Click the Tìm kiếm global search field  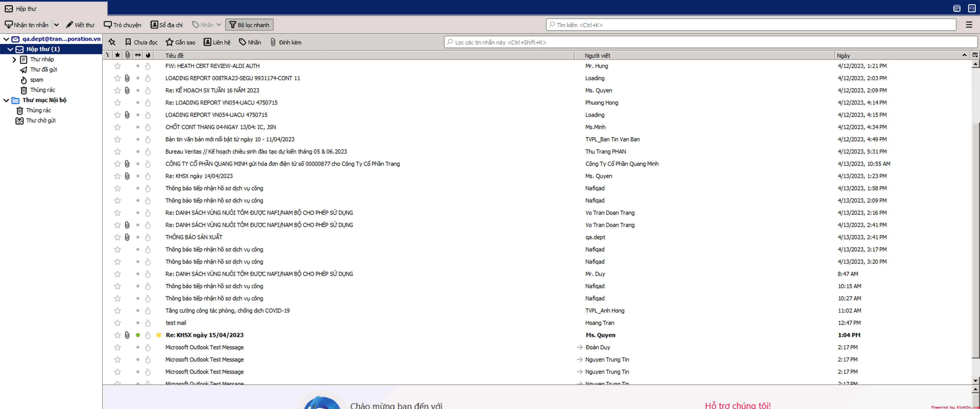point(751,25)
